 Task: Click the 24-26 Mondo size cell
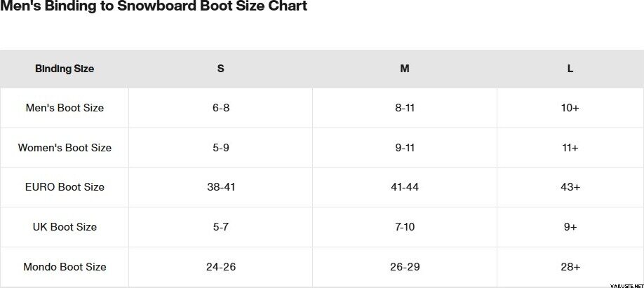click(221, 267)
